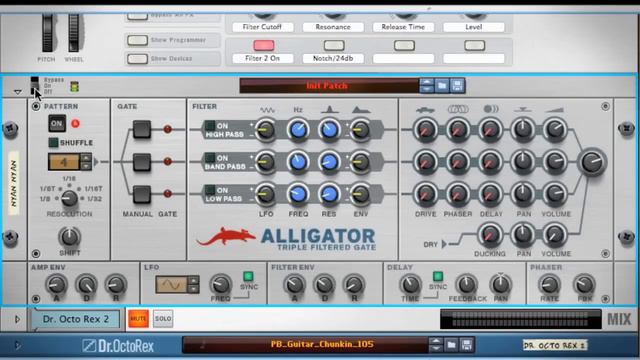Click the pattern Shift knob
This screenshot has width=640, height=360.
coord(69,237)
